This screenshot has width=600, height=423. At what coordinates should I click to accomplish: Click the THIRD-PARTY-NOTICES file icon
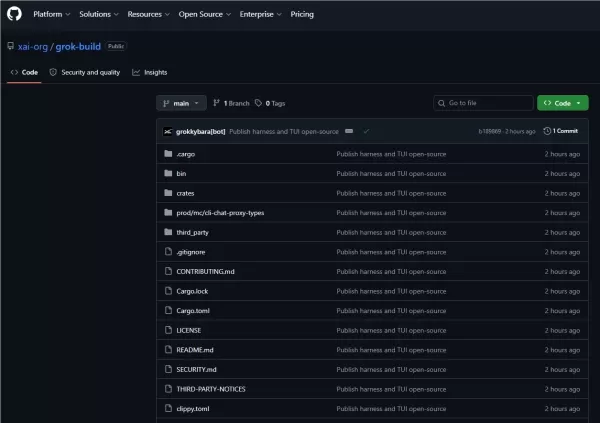click(168, 389)
